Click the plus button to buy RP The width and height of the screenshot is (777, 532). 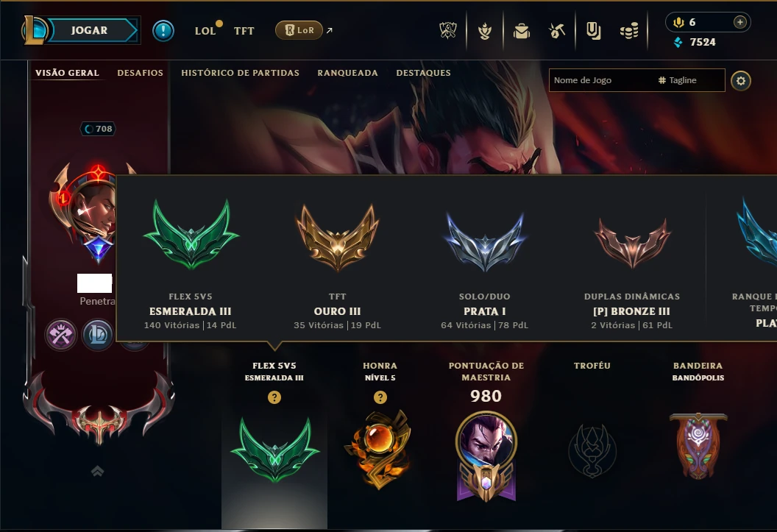click(739, 22)
